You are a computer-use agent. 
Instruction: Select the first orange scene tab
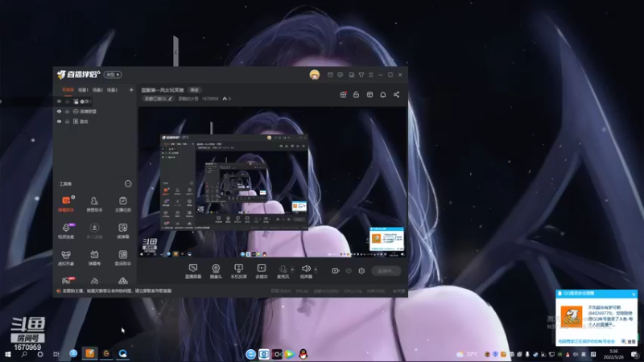(x=68, y=90)
